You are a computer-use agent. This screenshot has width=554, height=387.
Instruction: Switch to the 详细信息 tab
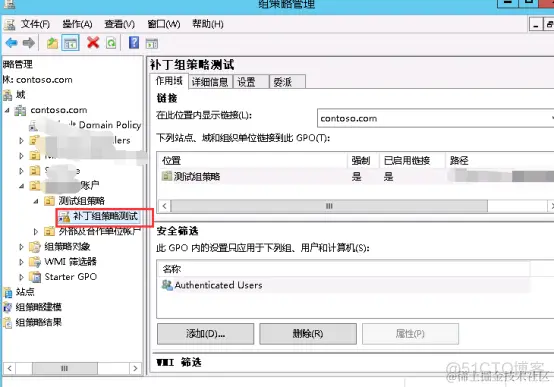210,82
